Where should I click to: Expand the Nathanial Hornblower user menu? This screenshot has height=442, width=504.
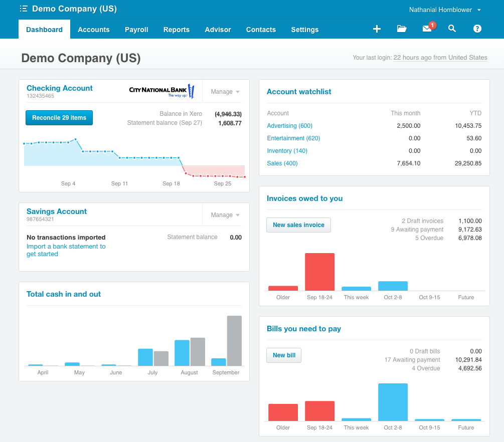445,10
